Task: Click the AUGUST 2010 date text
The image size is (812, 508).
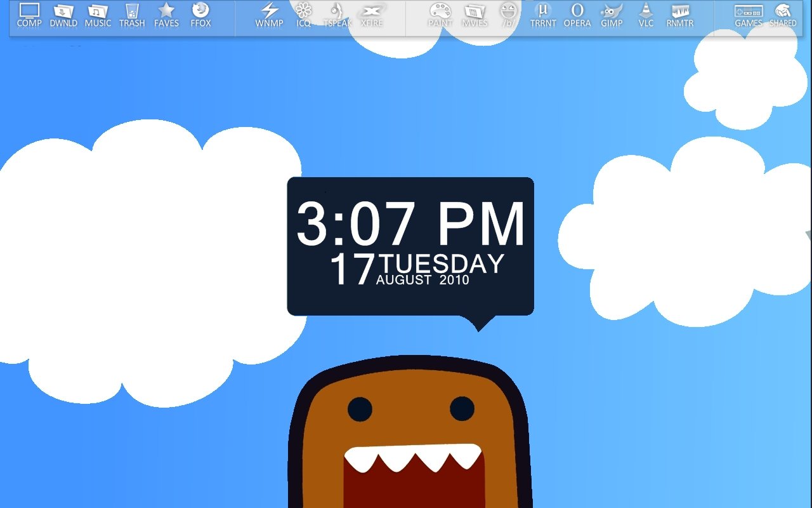Action: pyautogui.click(x=422, y=280)
